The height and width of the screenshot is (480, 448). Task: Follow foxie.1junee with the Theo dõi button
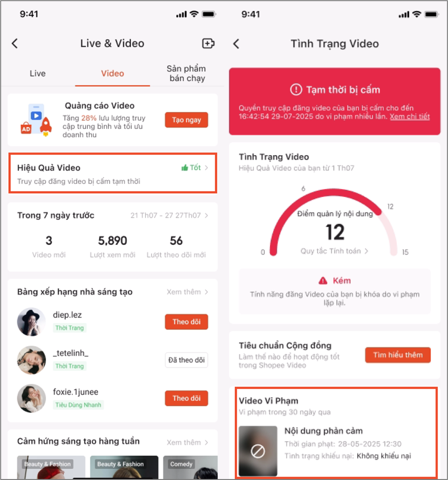(x=186, y=398)
